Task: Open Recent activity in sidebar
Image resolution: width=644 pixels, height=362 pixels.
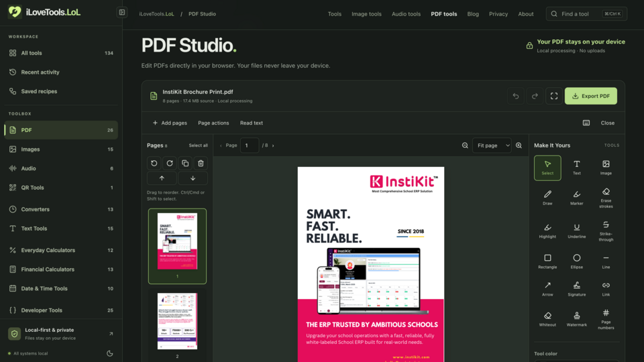Action: point(61,72)
